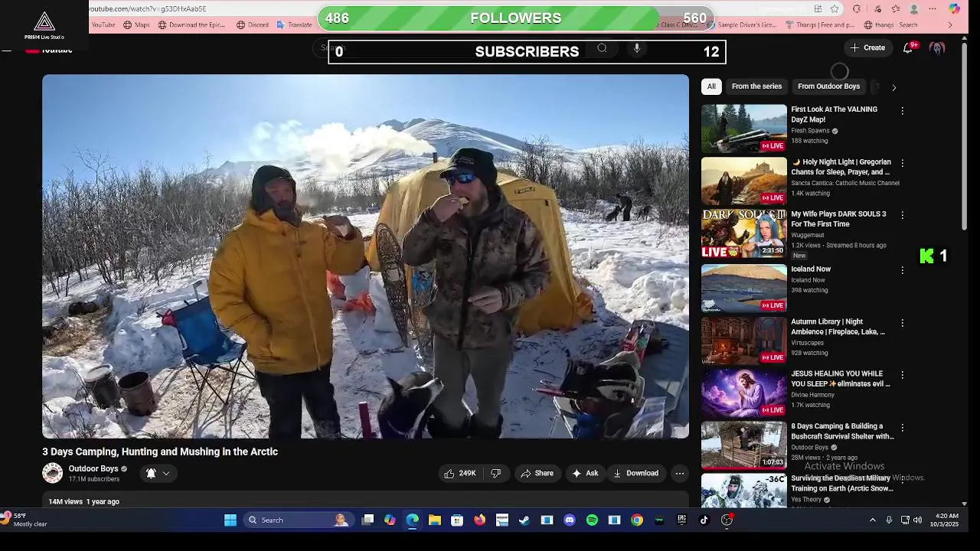Open options menu for DARK SOULS 3 video
This screenshot has width=980, height=551.
903,215
